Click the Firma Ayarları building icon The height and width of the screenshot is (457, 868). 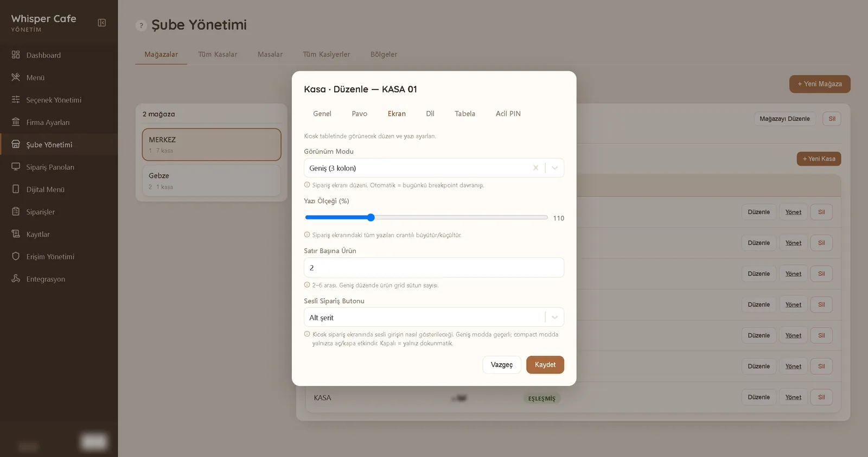pos(16,122)
